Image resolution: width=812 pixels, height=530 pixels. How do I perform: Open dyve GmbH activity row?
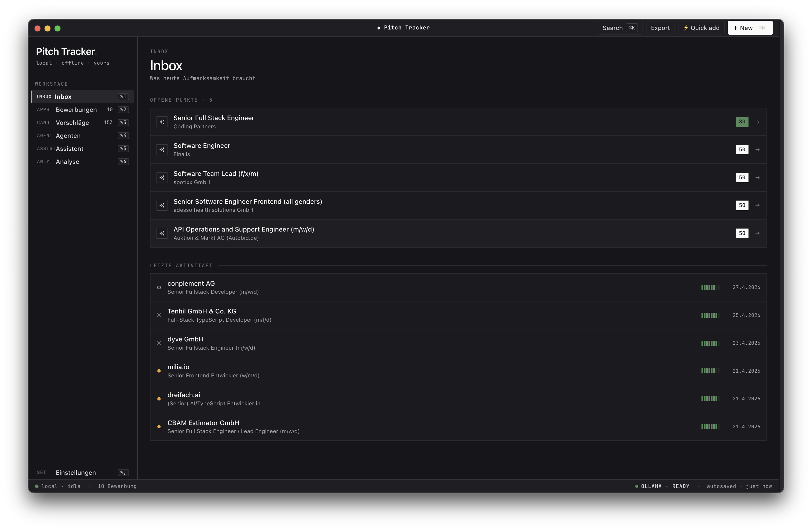pos(458,343)
